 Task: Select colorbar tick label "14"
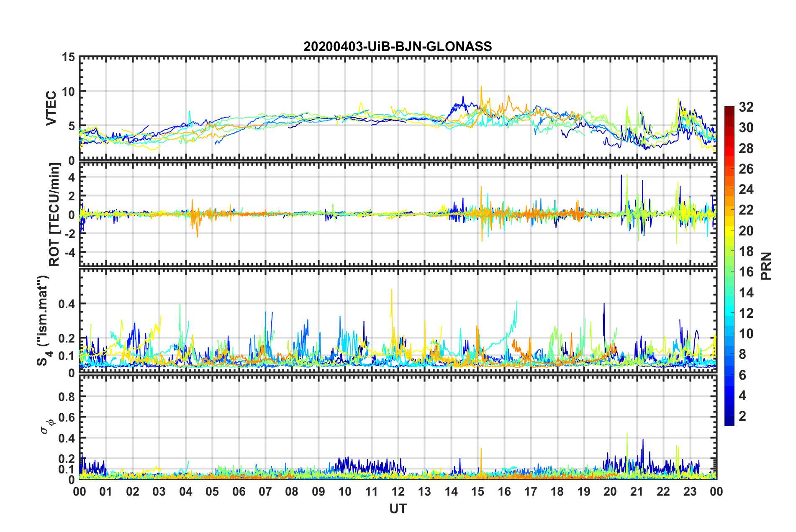pos(746,293)
